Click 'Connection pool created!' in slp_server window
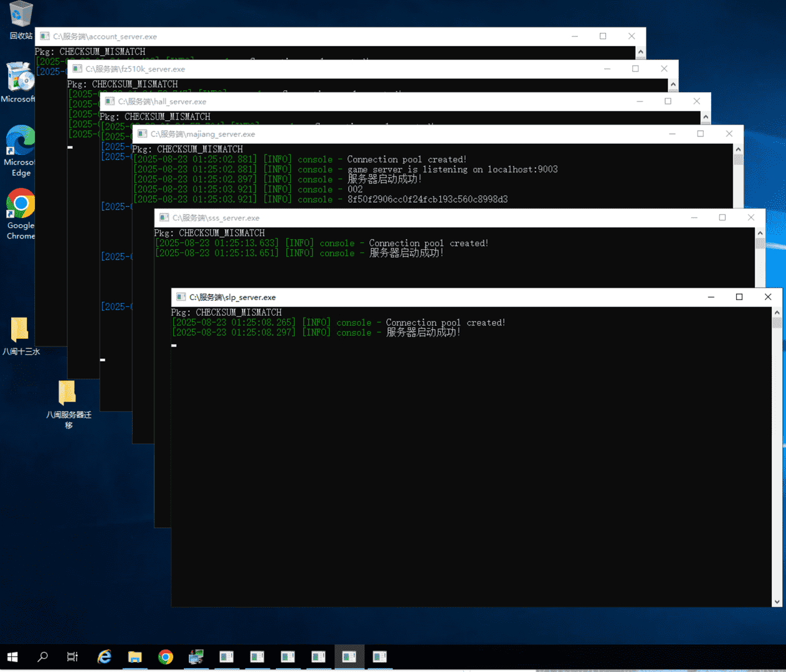This screenshot has width=786, height=672. 445,323
